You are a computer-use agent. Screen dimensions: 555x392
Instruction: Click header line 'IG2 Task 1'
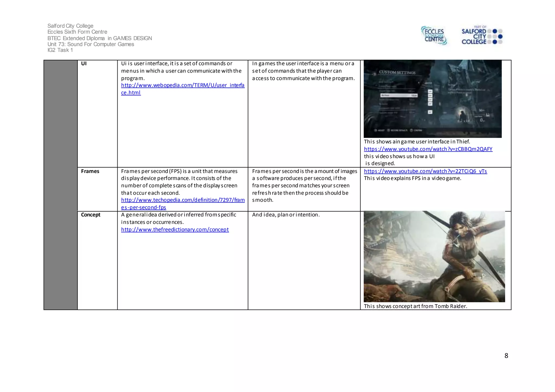[x=60, y=50]
